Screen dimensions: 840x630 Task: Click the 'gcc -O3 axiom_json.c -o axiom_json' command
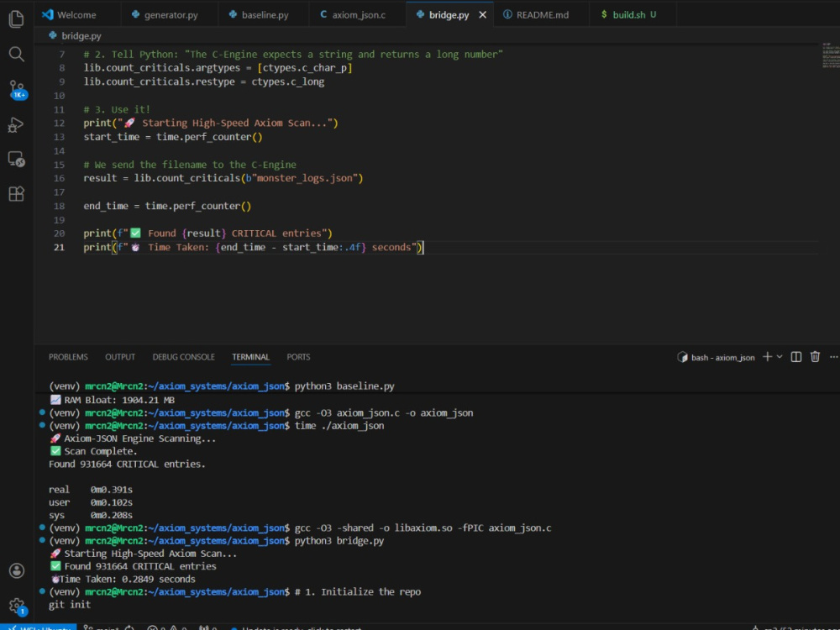pyautogui.click(x=384, y=413)
